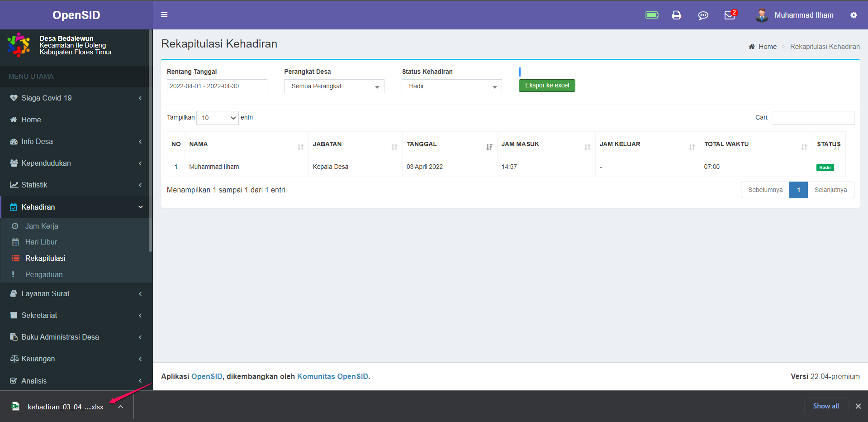Expand the Kependudukan submenu
The width and height of the screenshot is (868, 422).
[x=140, y=163]
